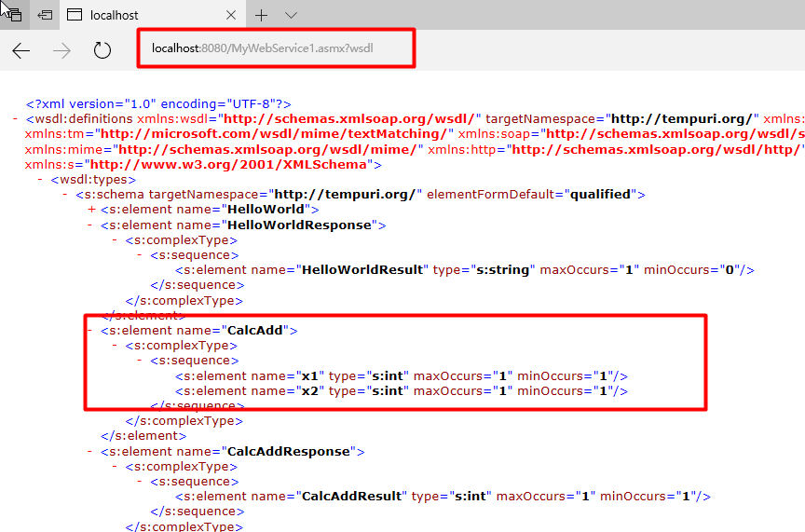Click the set tabs aside icon
Viewport: 805px width, 532px height.
(45, 15)
